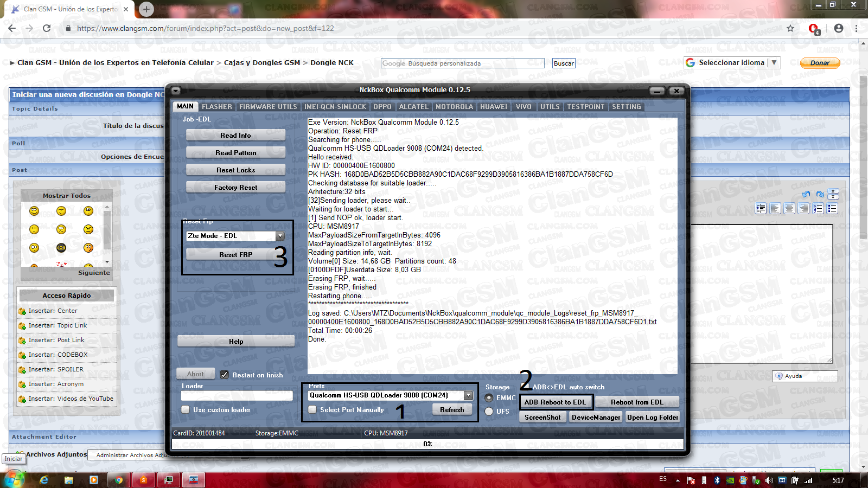Click the Google custom search box
The width and height of the screenshot is (868, 488).
tap(462, 63)
